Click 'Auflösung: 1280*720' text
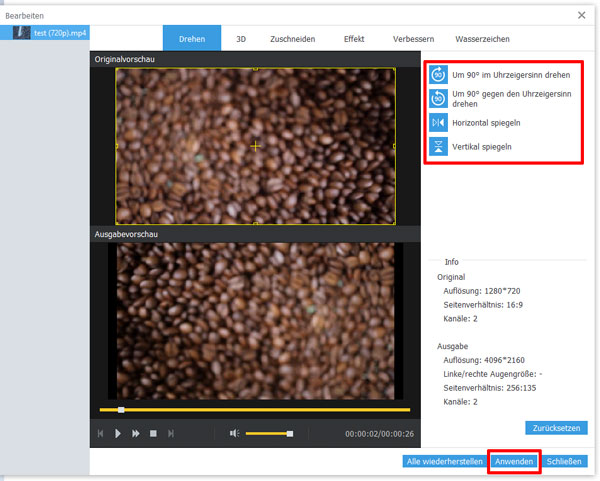This screenshot has height=481, width=600. 482,291
